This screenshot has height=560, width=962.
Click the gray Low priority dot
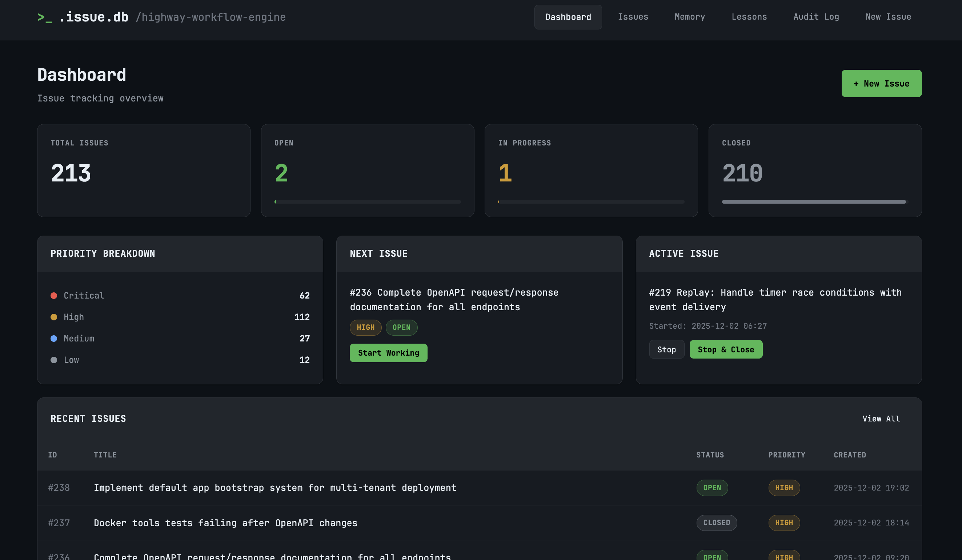[54, 360]
